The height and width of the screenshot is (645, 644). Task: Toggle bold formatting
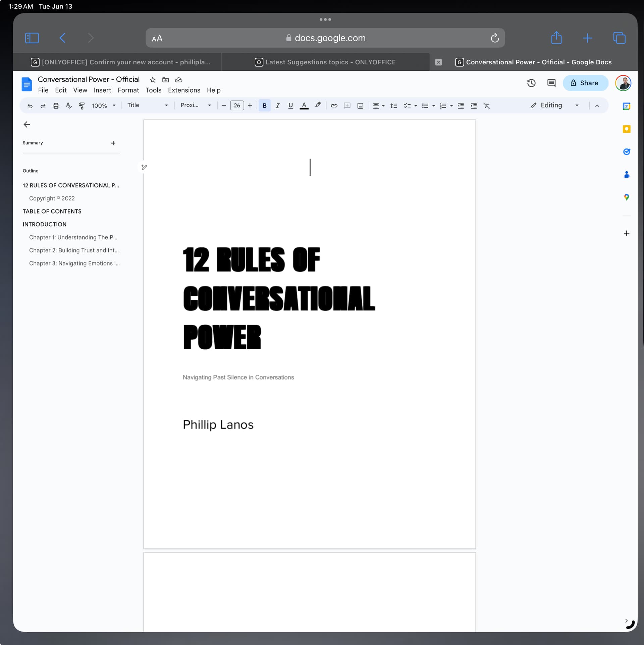coord(265,106)
